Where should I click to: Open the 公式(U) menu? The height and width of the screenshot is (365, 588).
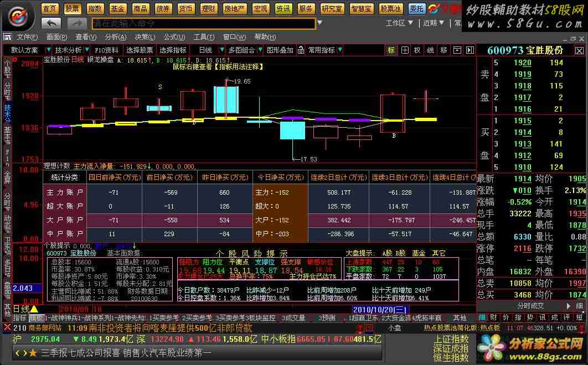click(x=174, y=36)
